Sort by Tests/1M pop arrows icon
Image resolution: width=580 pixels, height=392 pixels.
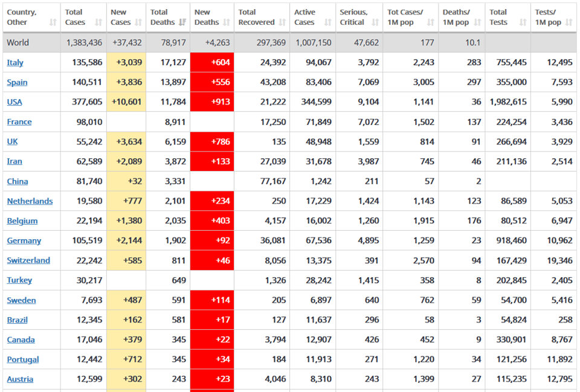pos(569,22)
